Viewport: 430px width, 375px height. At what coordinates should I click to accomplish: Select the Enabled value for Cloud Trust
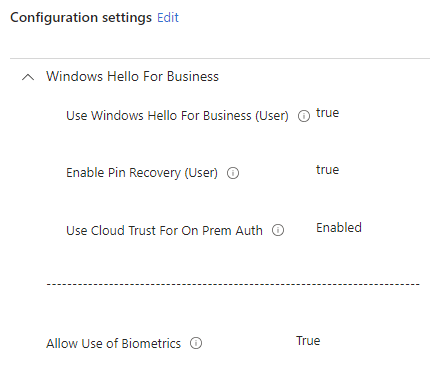(339, 228)
